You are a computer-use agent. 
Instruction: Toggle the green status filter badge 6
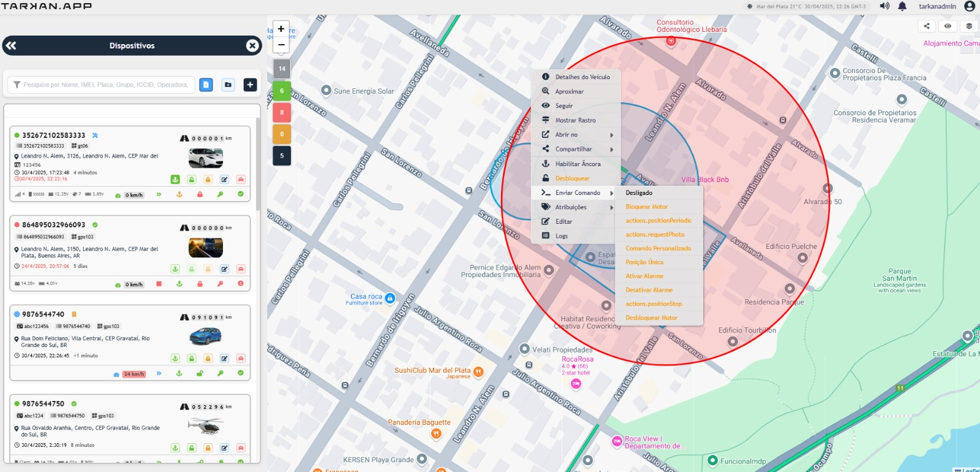(282, 91)
